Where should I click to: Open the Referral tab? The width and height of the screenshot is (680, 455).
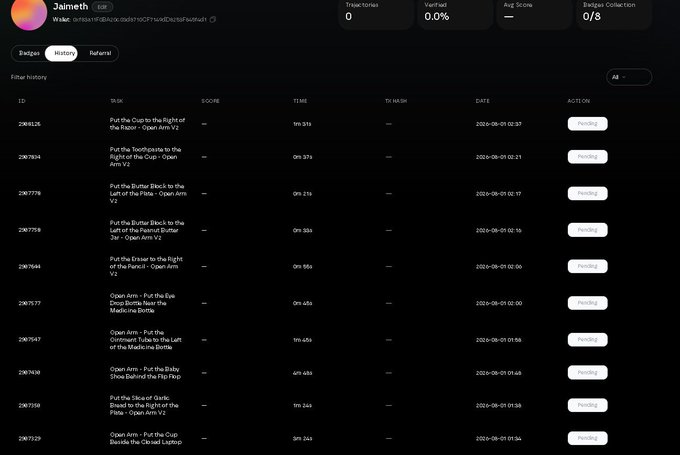[x=100, y=53]
